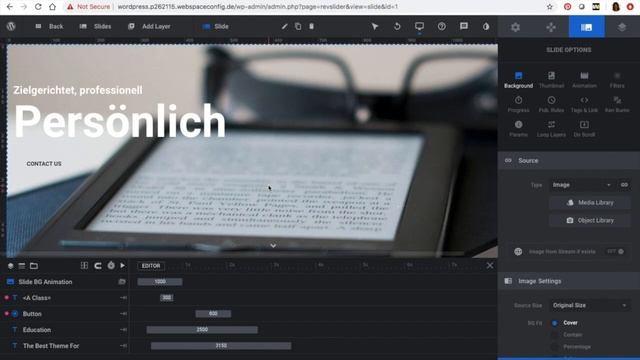This screenshot has height=360, width=640.
Task: Open the layer options tab
Action: (622, 27)
